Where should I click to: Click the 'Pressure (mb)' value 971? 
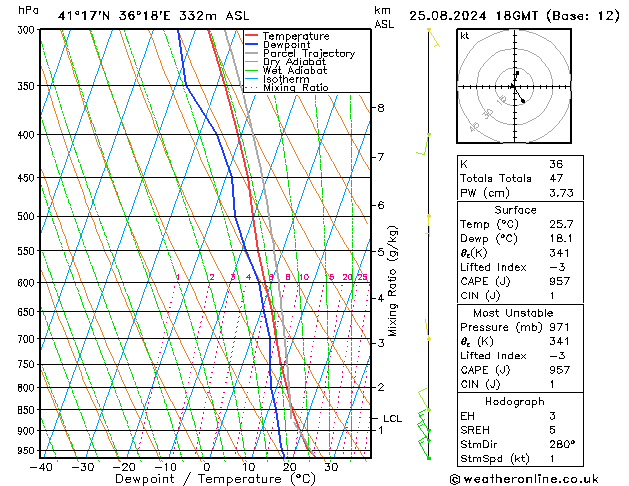pyautogui.click(x=559, y=327)
